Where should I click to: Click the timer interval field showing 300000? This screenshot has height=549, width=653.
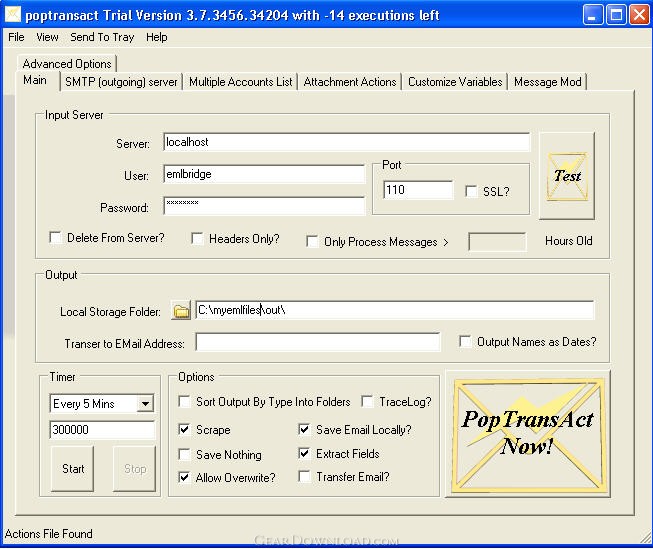[x=102, y=430]
